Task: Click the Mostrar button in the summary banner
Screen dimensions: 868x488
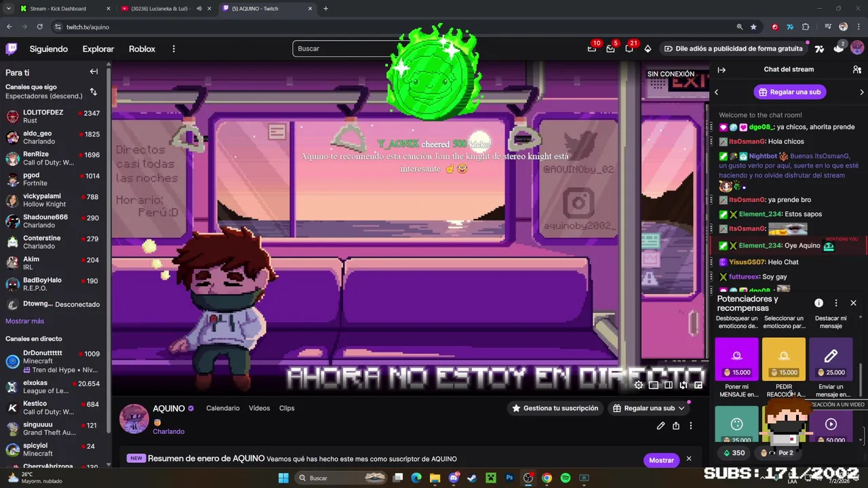Action: (x=661, y=460)
